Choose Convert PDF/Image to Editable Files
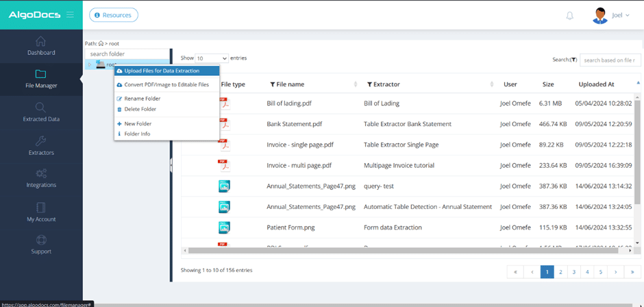 point(166,84)
